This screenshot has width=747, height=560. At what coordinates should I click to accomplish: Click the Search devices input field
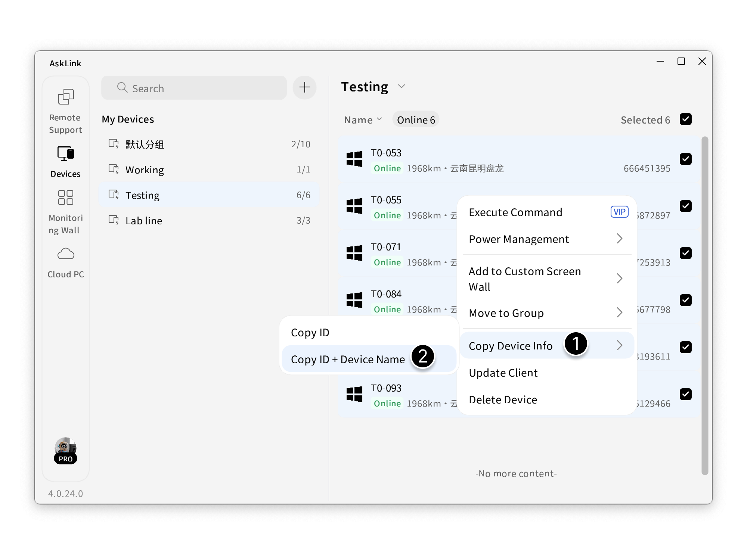194,88
